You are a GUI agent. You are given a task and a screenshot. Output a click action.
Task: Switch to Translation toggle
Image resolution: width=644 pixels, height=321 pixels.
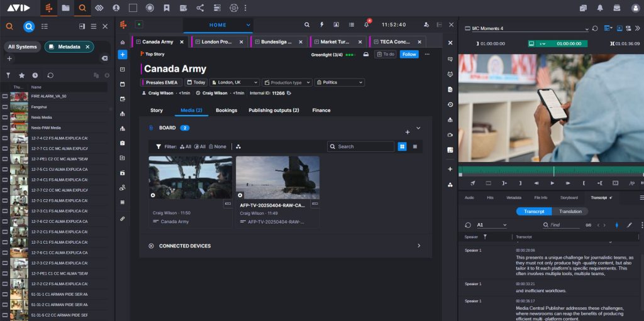click(x=570, y=212)
